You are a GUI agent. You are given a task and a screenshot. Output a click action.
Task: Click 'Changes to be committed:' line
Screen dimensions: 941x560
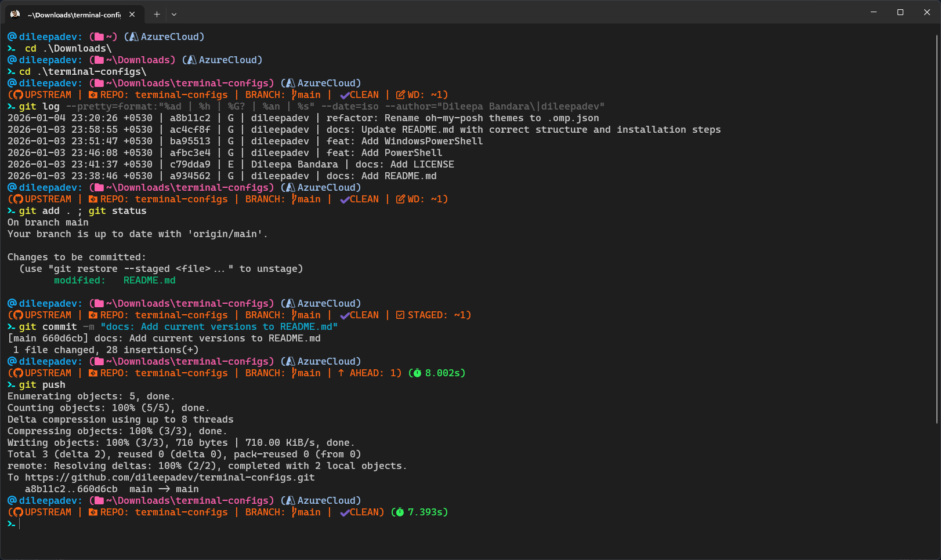coord(77,257)
